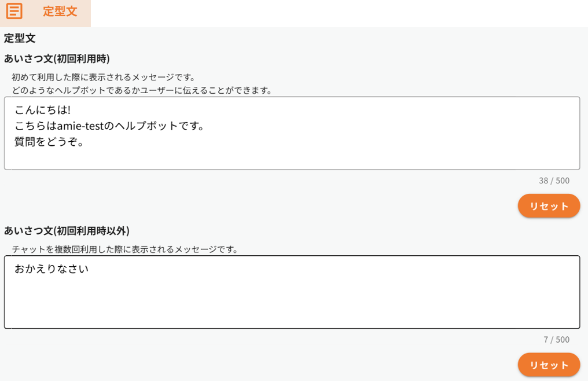588x386 pixels.
Task: Click the 38 / 500 character counter
Action: click(554, 181)
